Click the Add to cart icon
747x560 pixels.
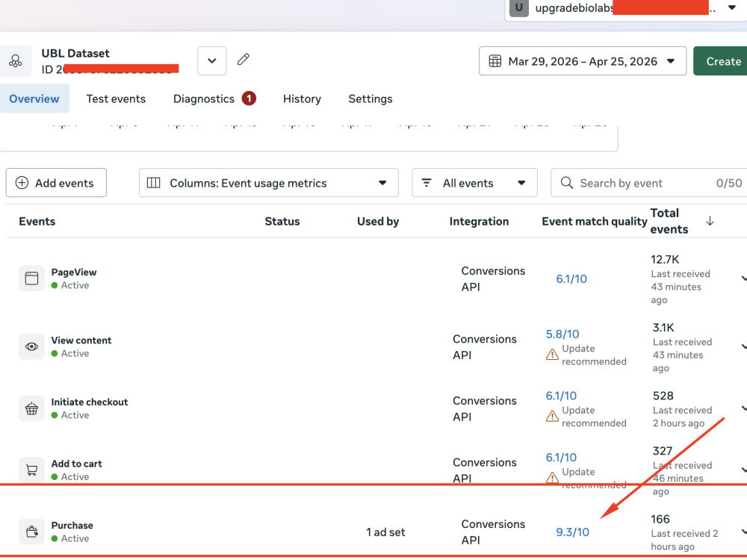(31, 470)
